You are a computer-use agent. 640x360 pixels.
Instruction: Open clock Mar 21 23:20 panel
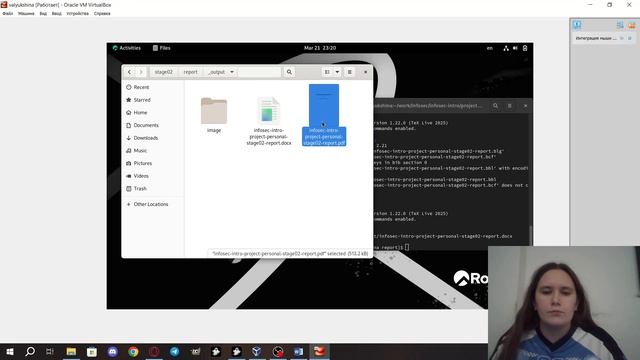pyautogui.click(x=320, y=48)
